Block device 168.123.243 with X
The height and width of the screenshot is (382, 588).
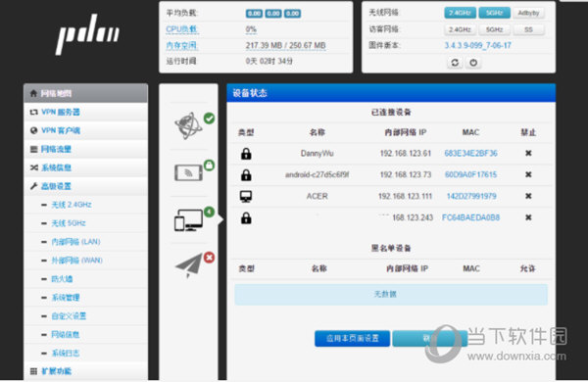528,217
